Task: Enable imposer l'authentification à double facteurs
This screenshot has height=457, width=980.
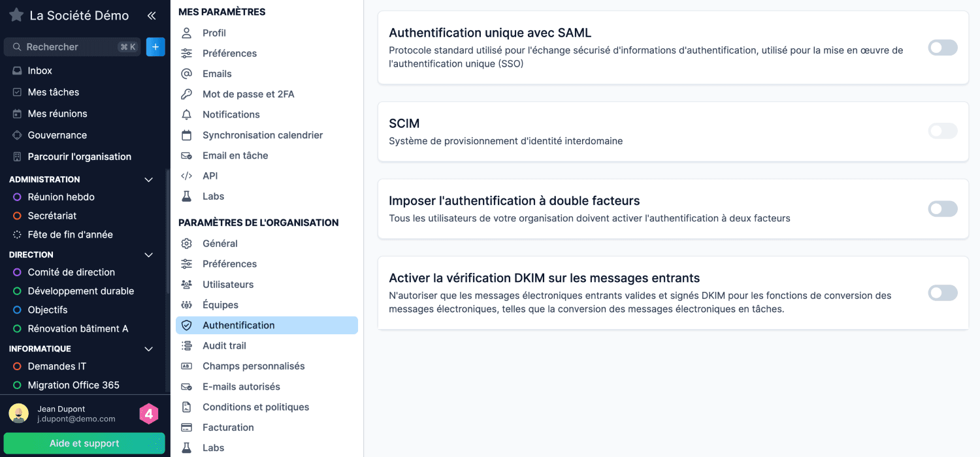Action: pyautogui.click(x=942, y=208)
